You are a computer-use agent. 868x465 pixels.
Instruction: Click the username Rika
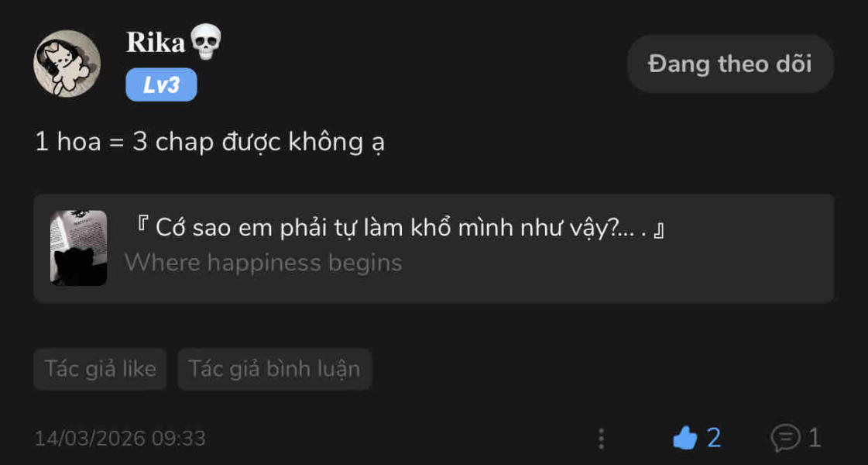click(156, 43)
